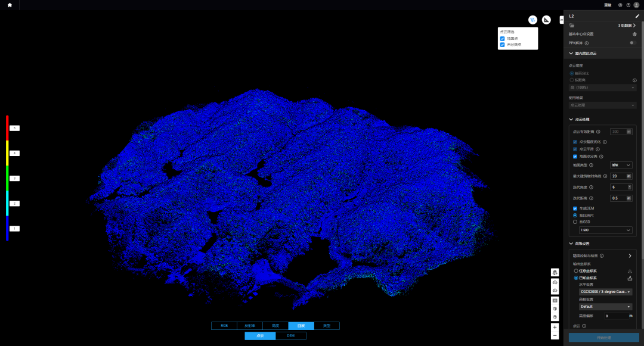Toggle the PPK解算 switch
Screen dimensions: 644x346
pos(633,43)
